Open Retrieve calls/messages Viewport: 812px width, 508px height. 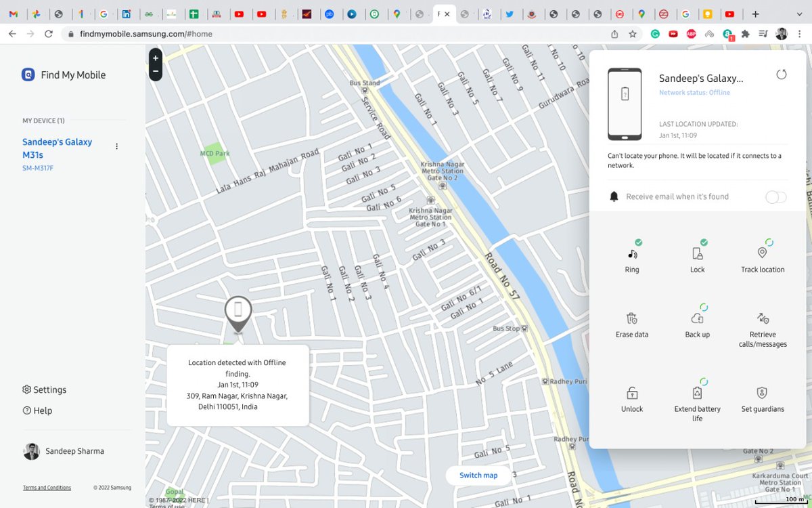click(x=763, y=330)
